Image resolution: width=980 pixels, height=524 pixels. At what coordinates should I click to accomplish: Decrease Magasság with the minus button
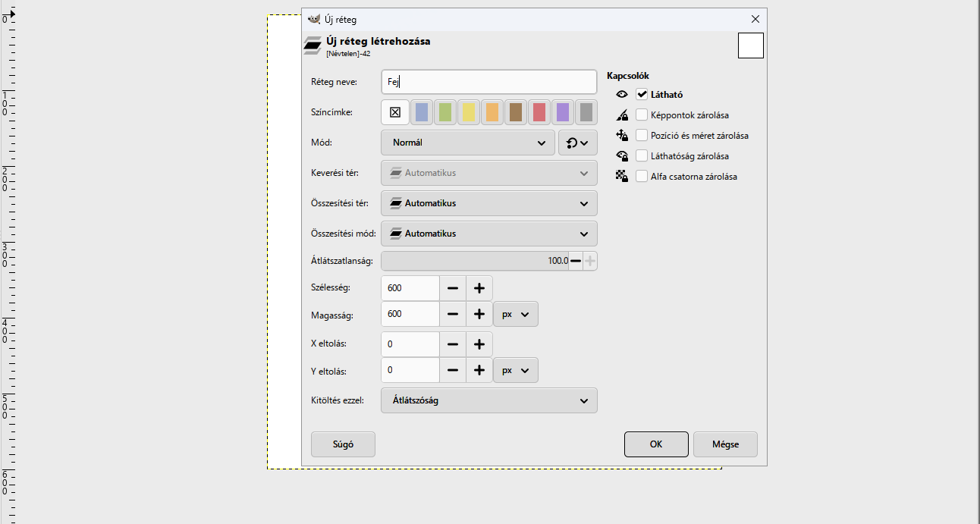point(453,314)
